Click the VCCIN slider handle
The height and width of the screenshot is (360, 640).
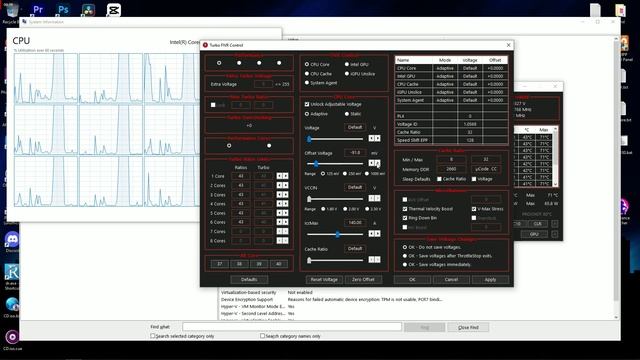click(309, 199)
